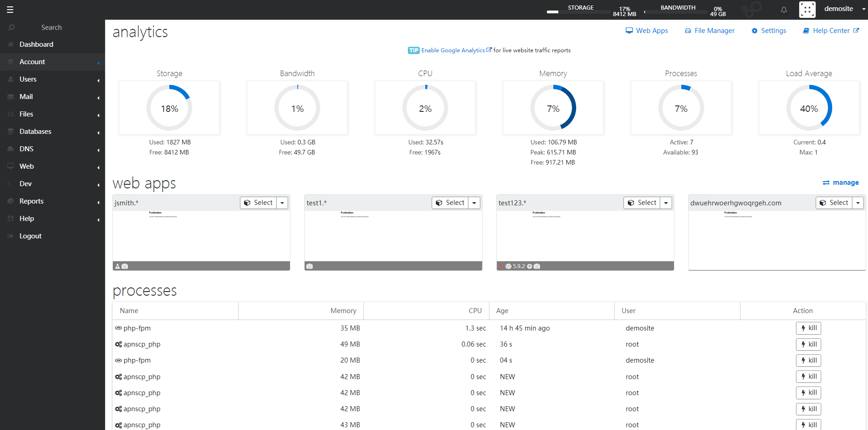The image size is (868, 430).
Task: Click Logout in the sidebar
Action: [52, 236]
